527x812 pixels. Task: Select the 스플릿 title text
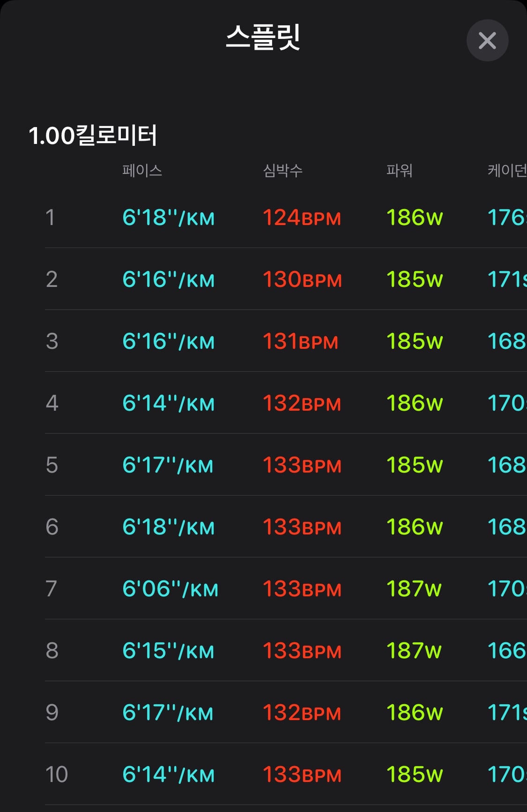263,38
